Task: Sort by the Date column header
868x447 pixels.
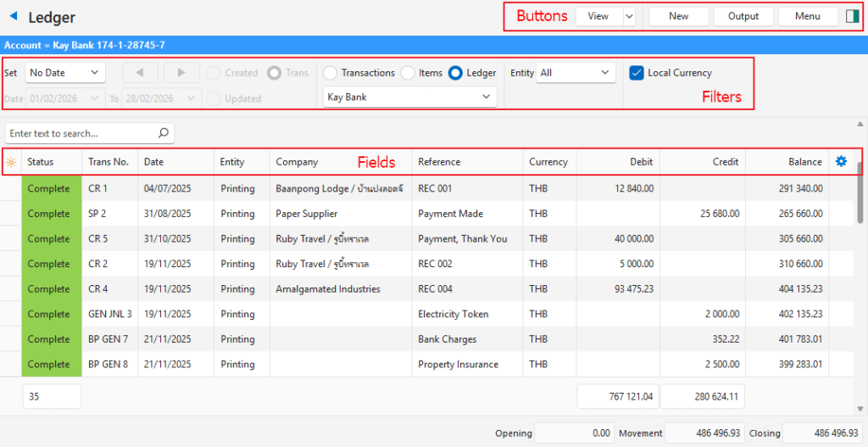Action: (175, 162)
